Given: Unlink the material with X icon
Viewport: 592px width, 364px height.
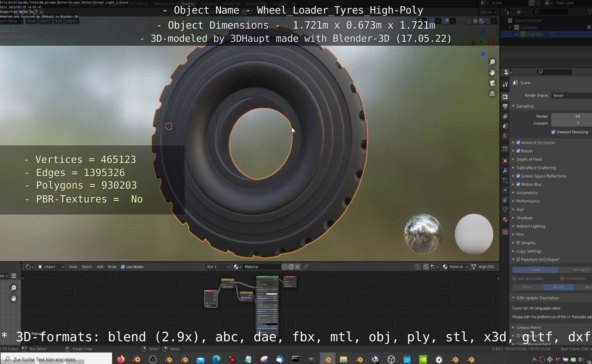Looking at the screenshot, I should (298, 267).
